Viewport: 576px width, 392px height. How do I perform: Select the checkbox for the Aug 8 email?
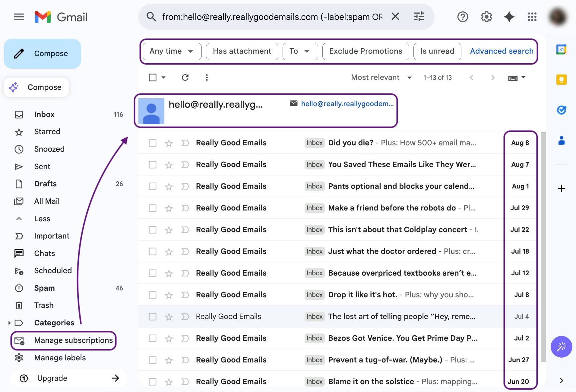[x=152, y=143]
